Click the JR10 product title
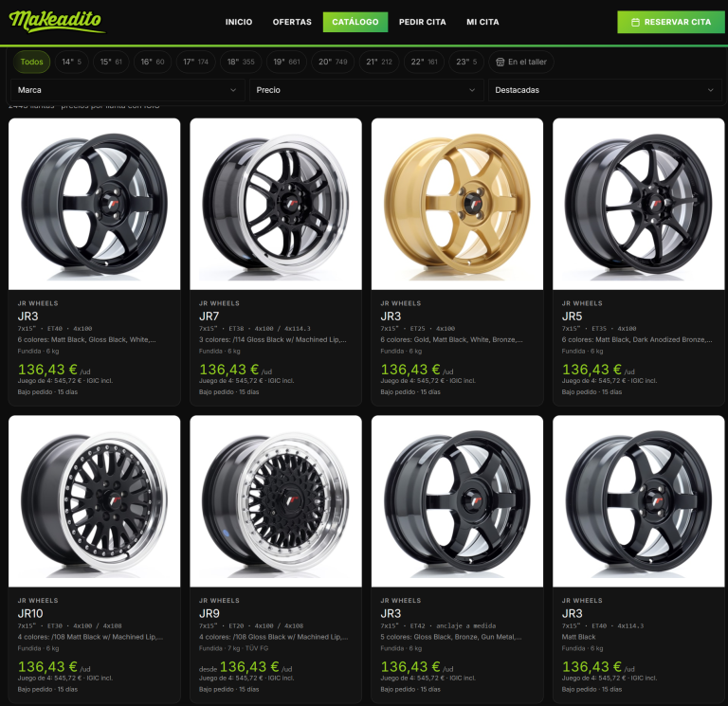This screenshot has width=728, height=706. click(30, 614)
